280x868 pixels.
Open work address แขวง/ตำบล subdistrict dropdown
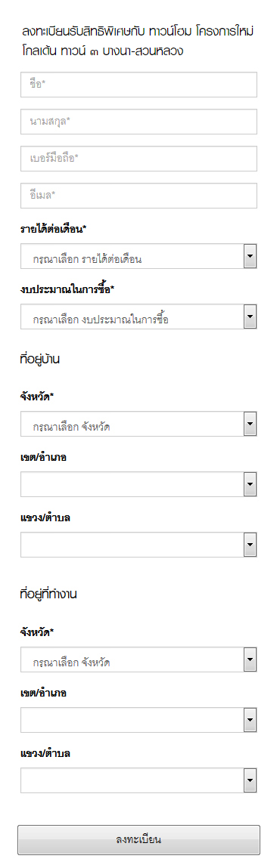click(138, 780)
